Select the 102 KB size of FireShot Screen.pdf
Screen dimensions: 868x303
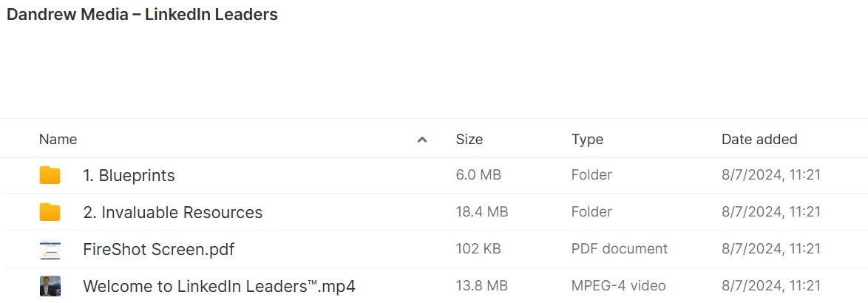coord(478,249)
